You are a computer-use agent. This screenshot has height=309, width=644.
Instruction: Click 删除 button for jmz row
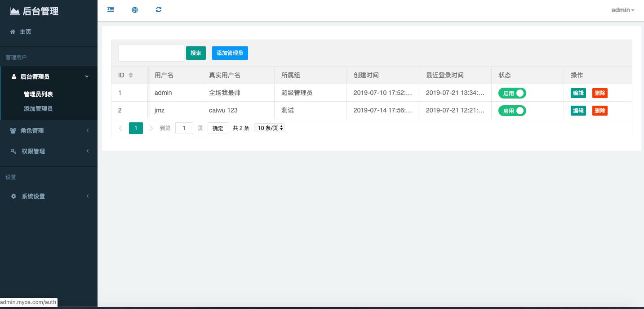pos(600,111)
